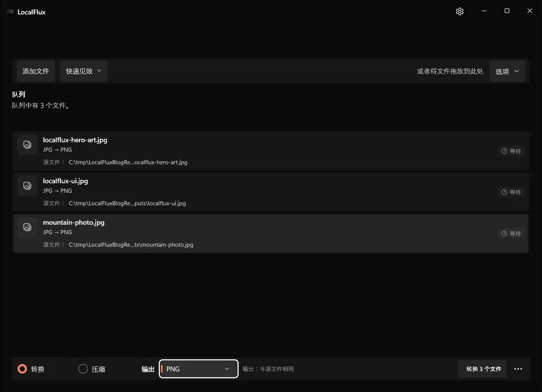Open settings via the gear icon
This screenshot has width=542, height=392.
460,11
